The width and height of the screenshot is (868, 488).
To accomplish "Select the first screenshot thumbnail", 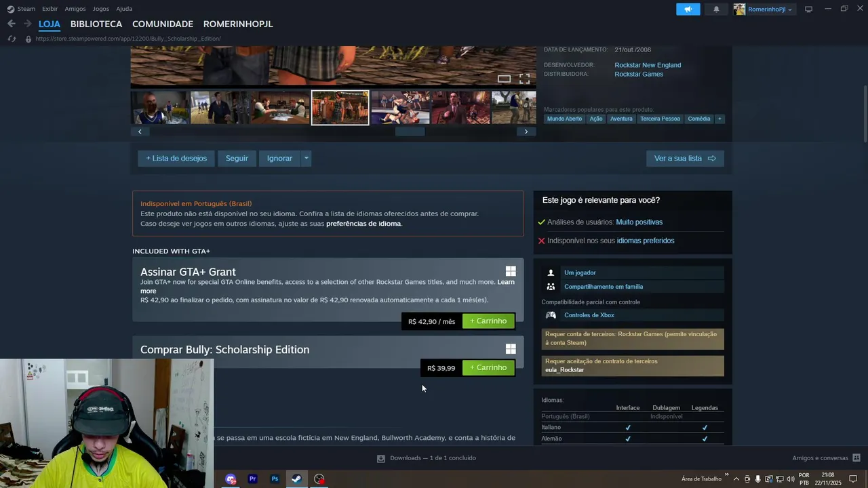I will click(x=160, y=108).
